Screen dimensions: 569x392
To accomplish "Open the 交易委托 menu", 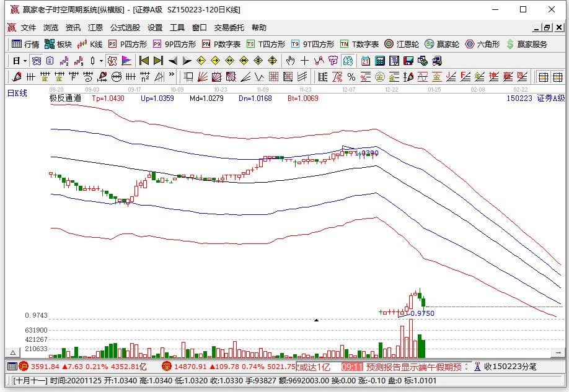I will tap(229, 28).
